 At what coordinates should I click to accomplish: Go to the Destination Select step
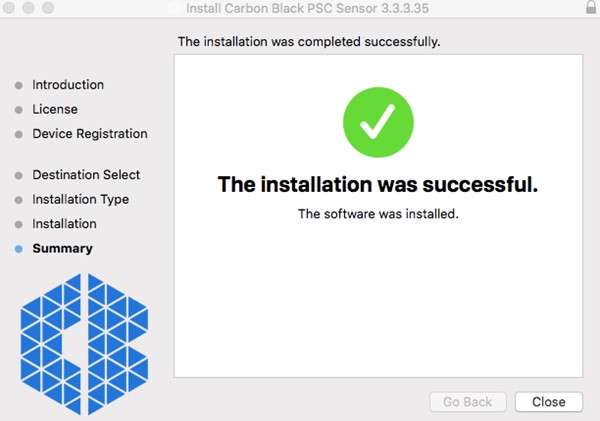coord(86,175)
